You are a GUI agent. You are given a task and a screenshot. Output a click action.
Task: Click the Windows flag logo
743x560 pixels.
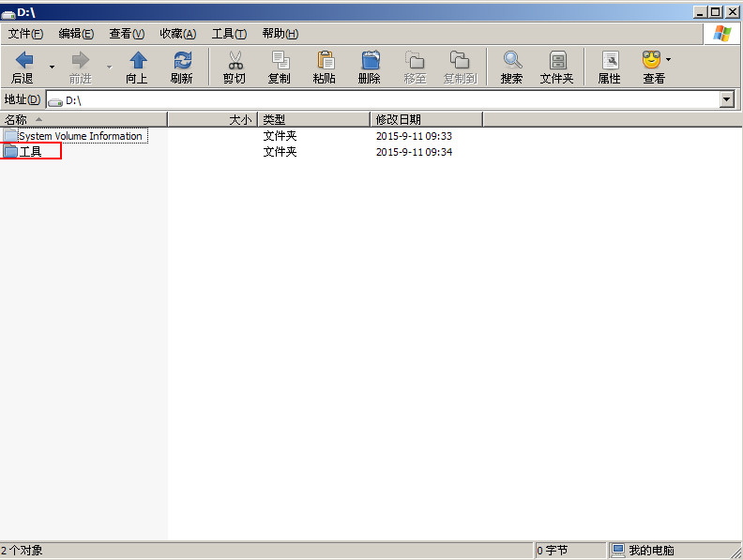[x=722, y=34]
